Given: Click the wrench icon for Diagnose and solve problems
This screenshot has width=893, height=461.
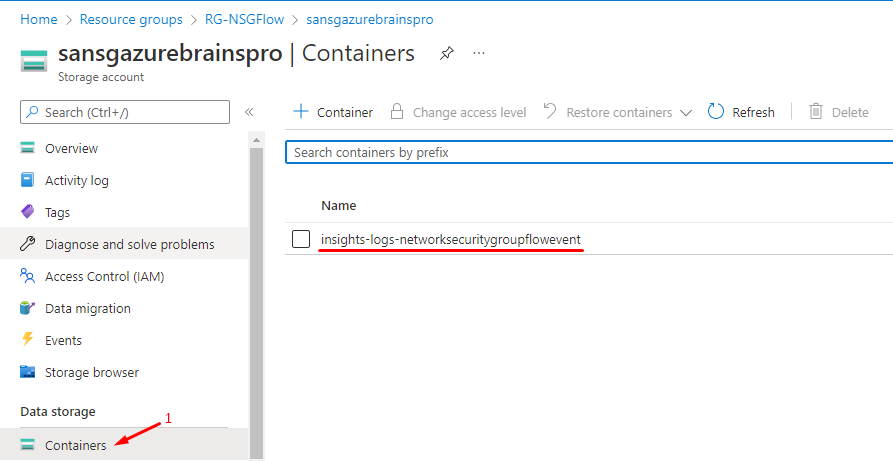Looking at the screenshot, I should click(27, 244).
